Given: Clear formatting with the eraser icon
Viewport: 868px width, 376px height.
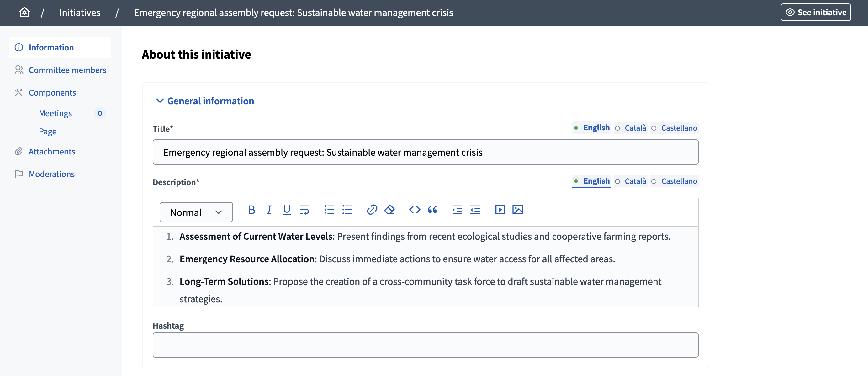Looking at the screenshot, I should pos(389,210).
